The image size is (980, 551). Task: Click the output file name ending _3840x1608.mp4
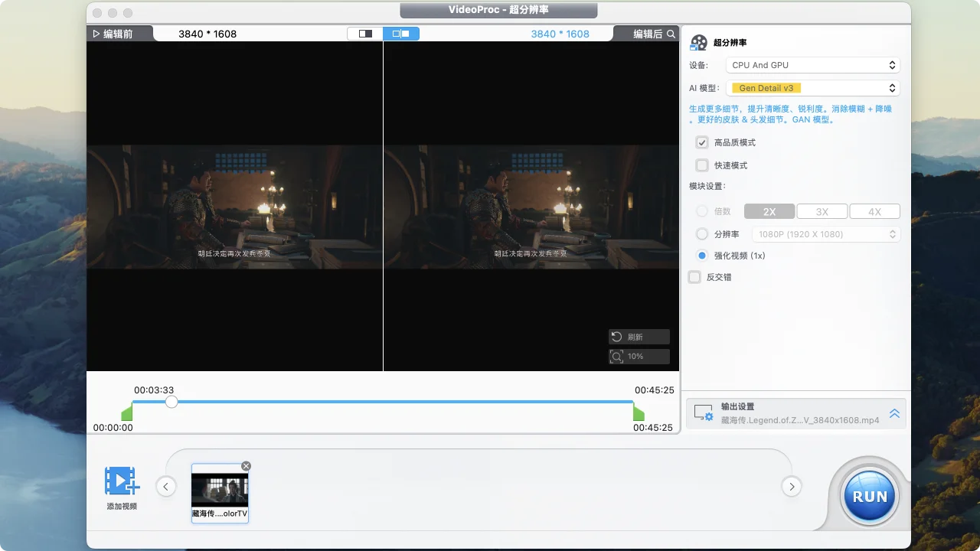click(x=800, y=420)
